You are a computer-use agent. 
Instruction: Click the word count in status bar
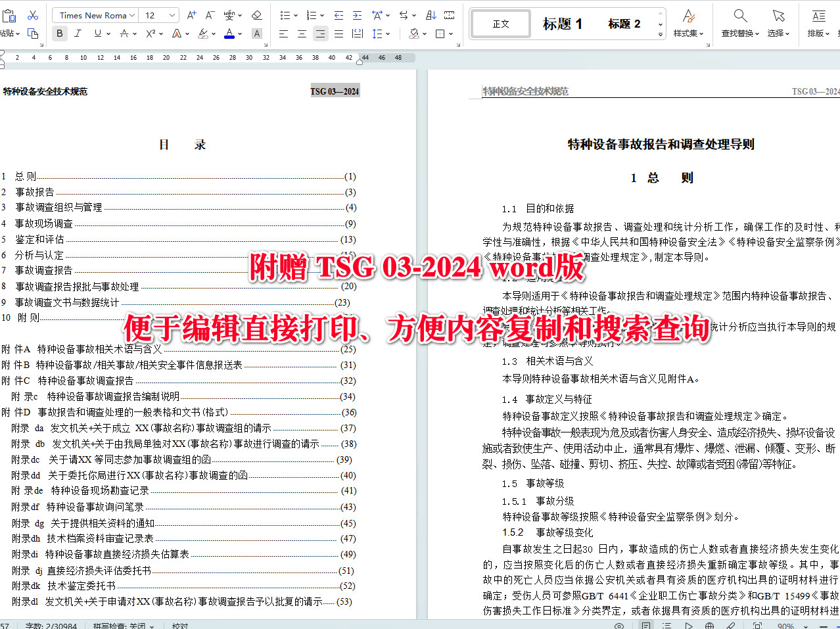pos(51,626)
